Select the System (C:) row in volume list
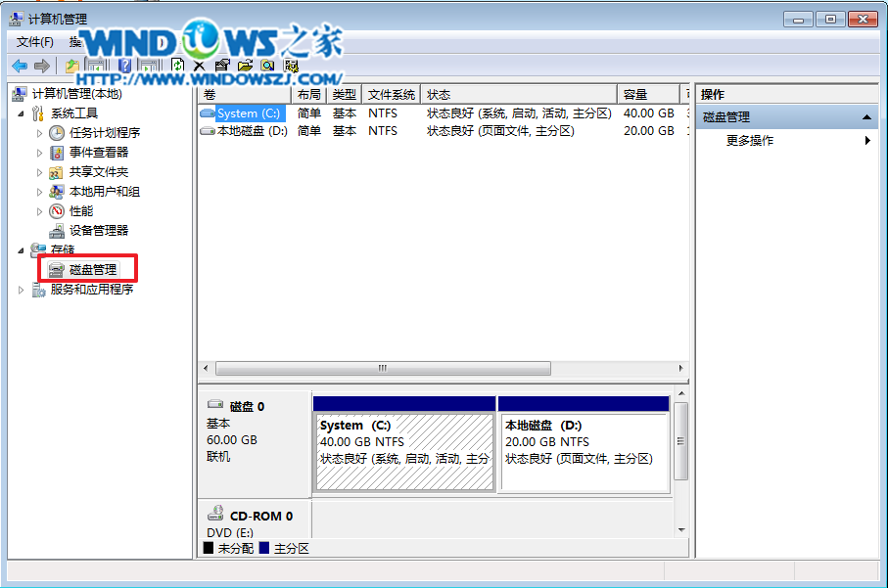The image size is (888, 588). click(252, 113)
